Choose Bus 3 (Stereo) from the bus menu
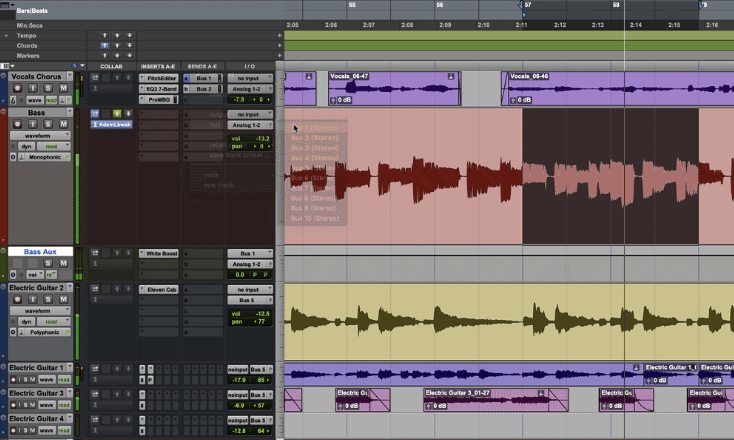Screen dimensions: 734x440 point(315,148)
